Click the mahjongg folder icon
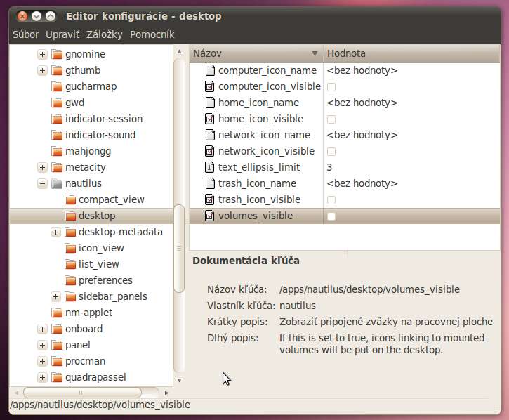The width and height of the screenshot is (509, 420). pyautogui.click(x=57, y=152)
